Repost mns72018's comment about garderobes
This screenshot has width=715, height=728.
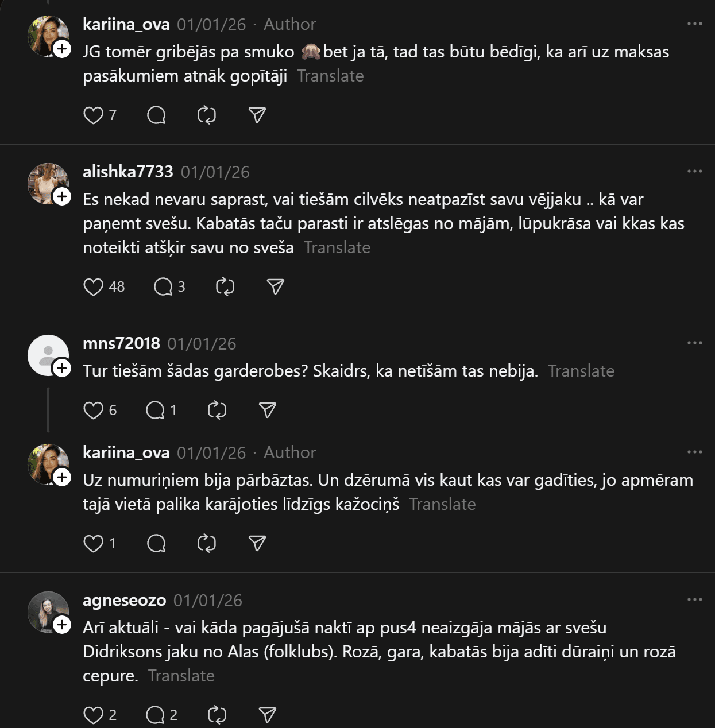[217, 410]
